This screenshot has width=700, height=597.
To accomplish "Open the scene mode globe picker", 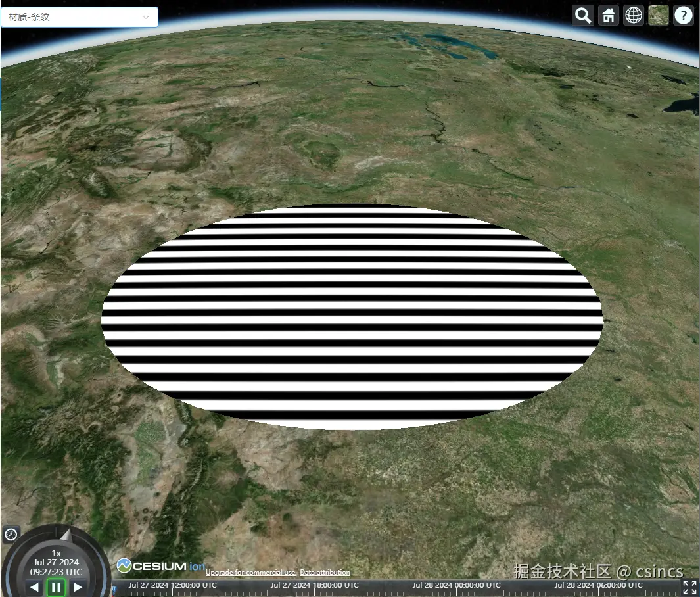I will coord(634,15).
